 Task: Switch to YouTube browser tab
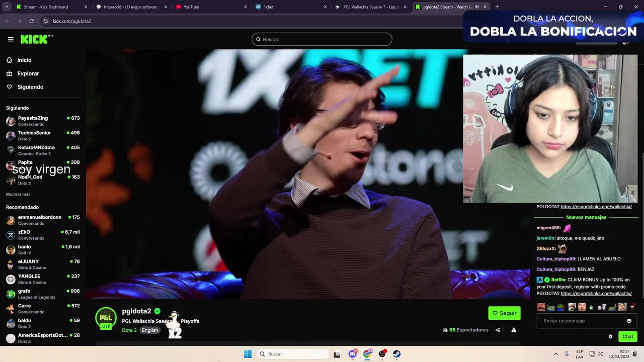(x=211, y=7)
